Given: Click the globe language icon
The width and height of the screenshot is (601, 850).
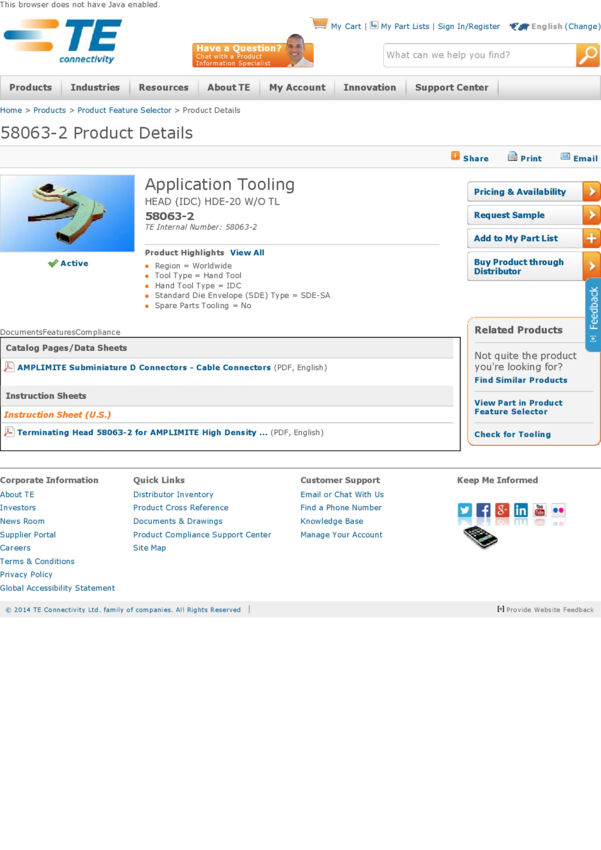Looking at the screenshot, I should tap(519, 26).
